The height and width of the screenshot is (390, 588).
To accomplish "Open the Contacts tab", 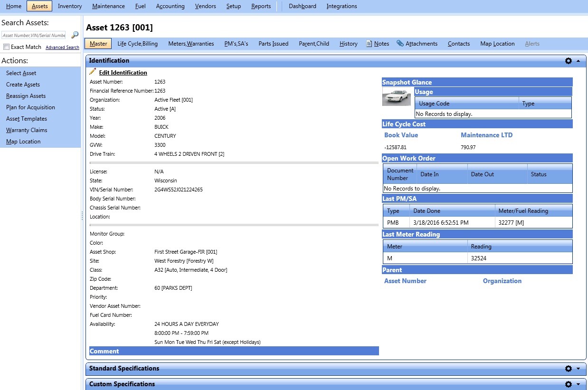I will click(459, 44).
